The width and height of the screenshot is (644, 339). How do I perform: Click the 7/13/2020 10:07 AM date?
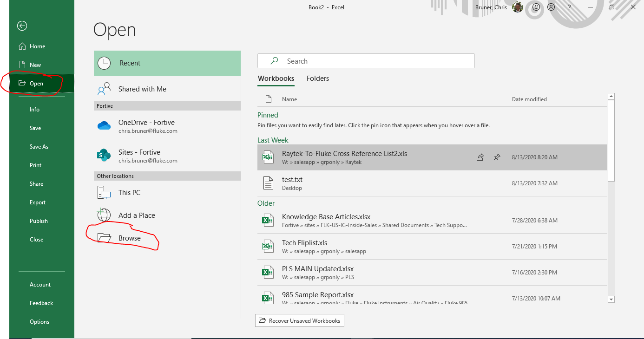click(x=536, y=299)
